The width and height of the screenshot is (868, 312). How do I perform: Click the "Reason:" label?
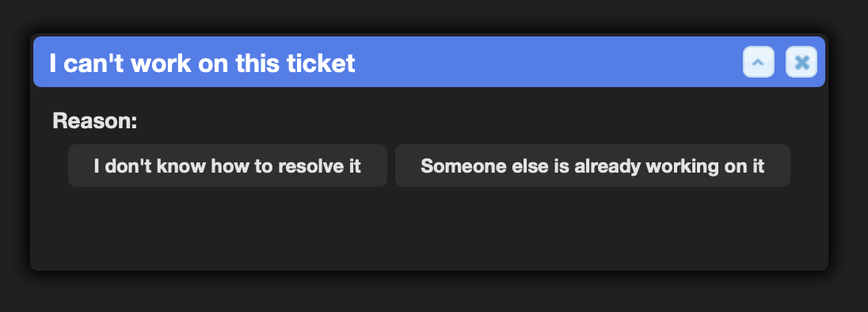(95, 120)
